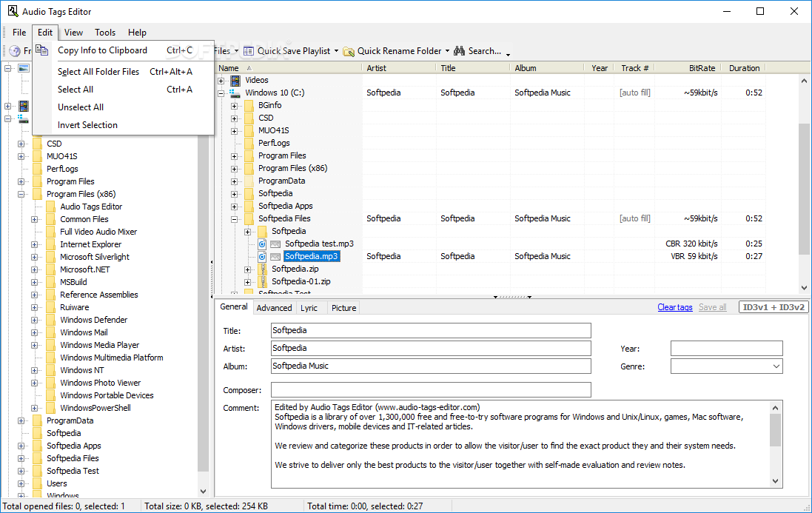Image resolution: width=812 pixels, height=513 pixels.
Task: Choose Copy Info to Clipboard
Action: pos(124,50)
